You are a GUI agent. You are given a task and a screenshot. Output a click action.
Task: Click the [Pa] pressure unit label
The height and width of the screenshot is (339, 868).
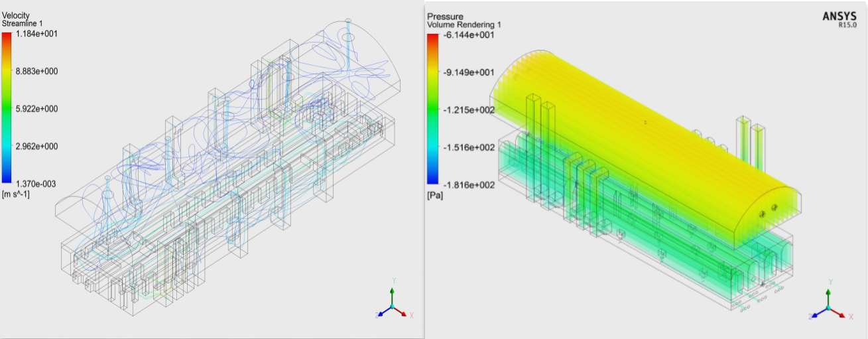pos(435,196)
